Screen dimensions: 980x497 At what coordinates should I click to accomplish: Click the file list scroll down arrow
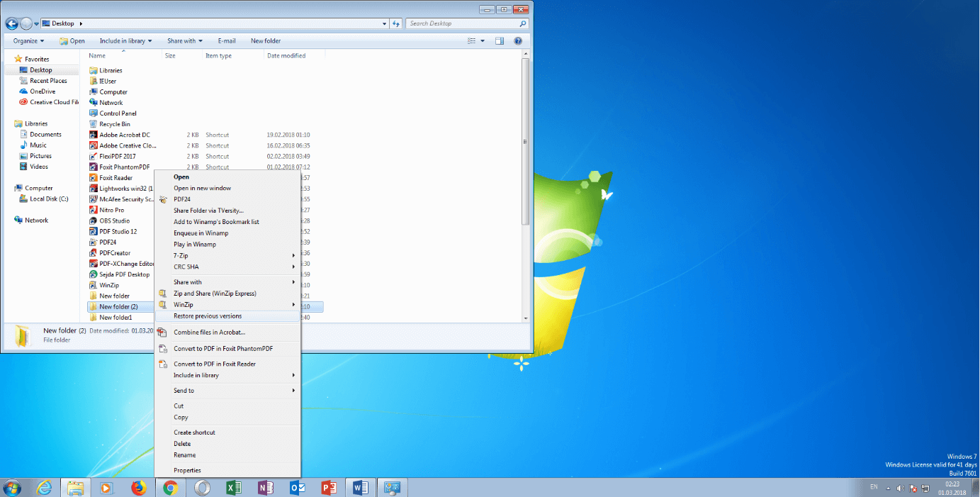tap(525, 318)
